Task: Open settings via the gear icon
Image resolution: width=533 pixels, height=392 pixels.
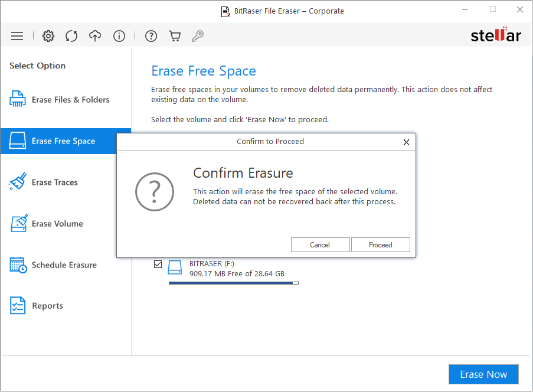Action: [x=48, y=36]
